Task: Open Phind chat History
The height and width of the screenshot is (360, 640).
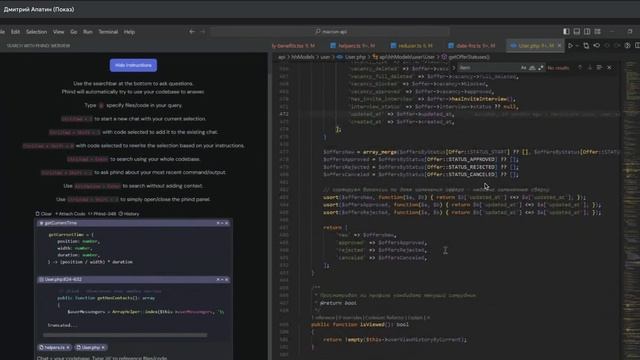Action: (x=129, y=214)
